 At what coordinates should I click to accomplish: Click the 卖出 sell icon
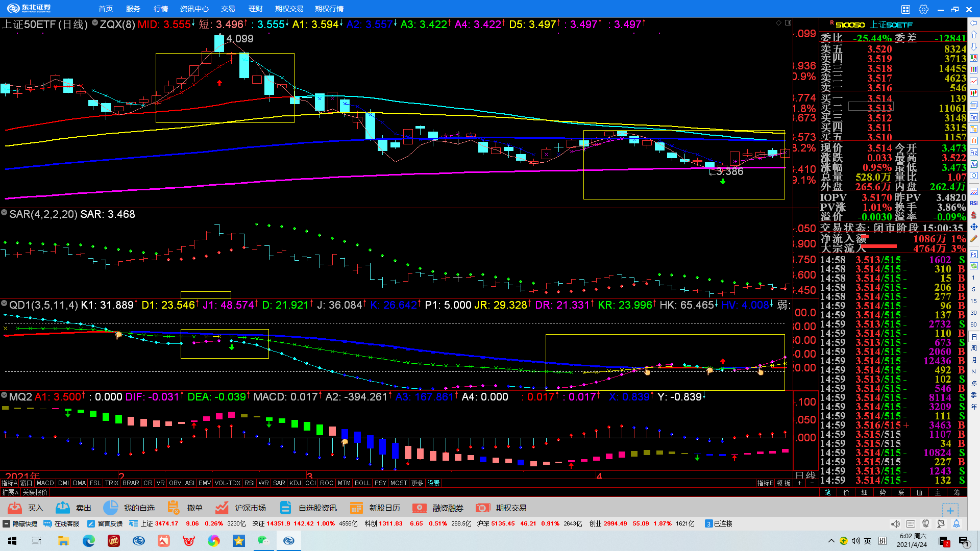point(63,508)
